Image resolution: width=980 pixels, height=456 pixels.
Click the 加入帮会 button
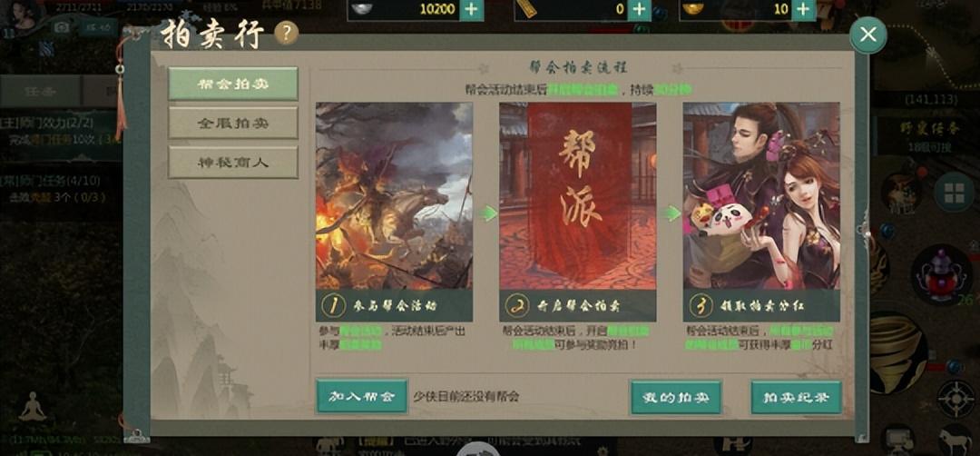click(x=362, y=397)
